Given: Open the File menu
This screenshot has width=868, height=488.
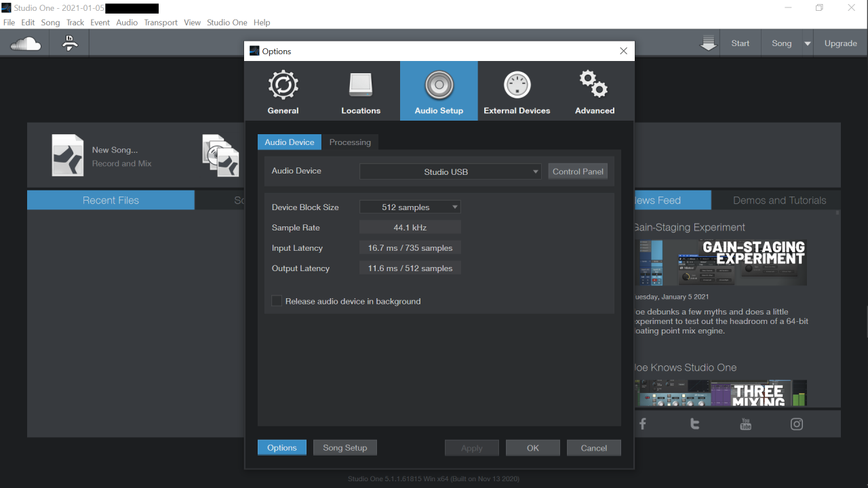Looking at the screenshot, I should pos(9,22).
